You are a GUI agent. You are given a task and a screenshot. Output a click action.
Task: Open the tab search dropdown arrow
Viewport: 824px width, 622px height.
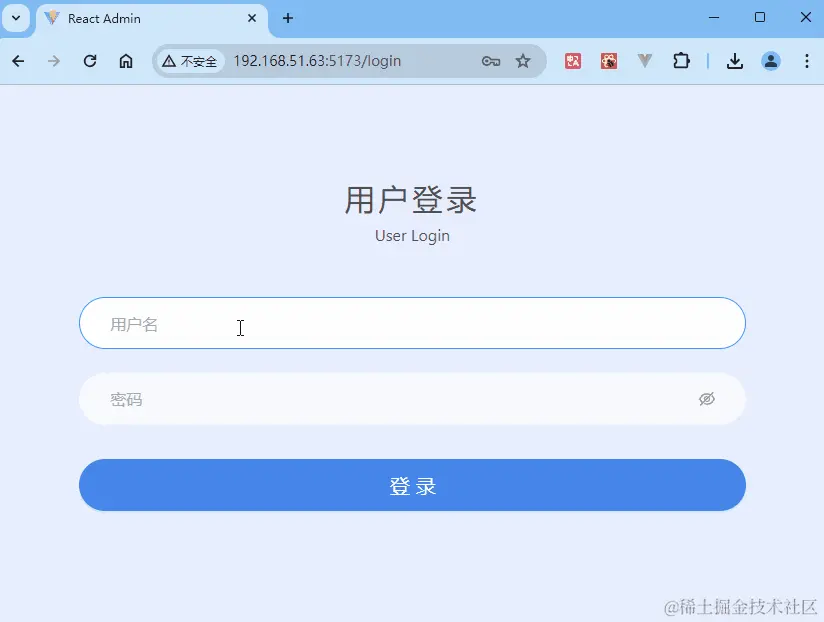tap(15, 18)
